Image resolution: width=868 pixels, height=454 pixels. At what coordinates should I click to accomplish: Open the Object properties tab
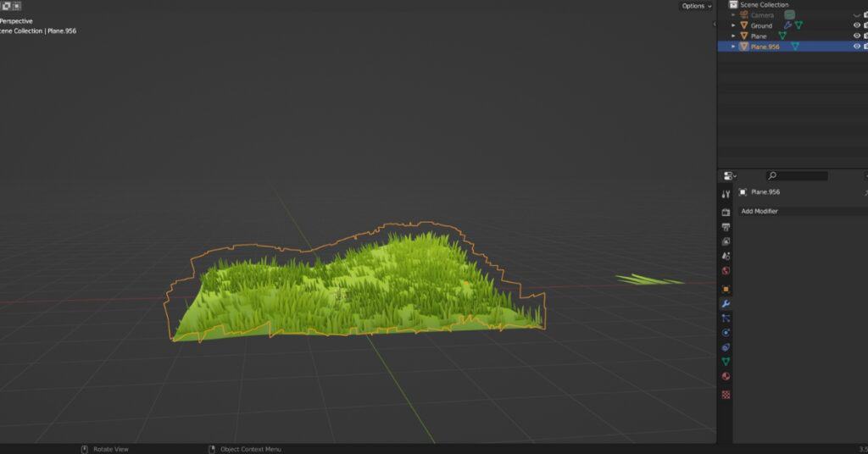tap(726, 289)
